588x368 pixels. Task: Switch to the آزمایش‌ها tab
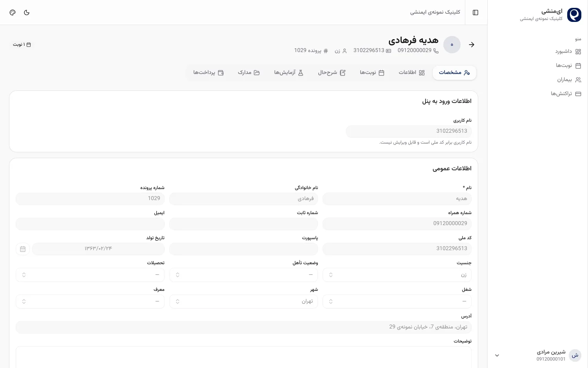[x=289, y=72]
